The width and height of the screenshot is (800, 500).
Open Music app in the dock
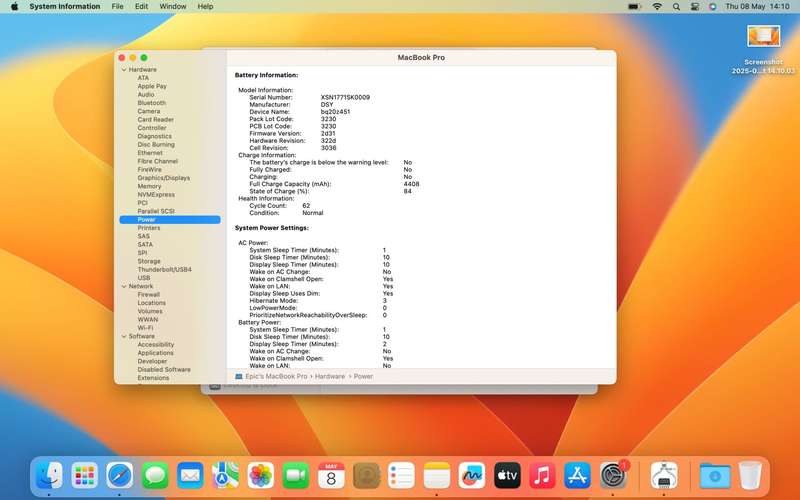tap(542, 475)
